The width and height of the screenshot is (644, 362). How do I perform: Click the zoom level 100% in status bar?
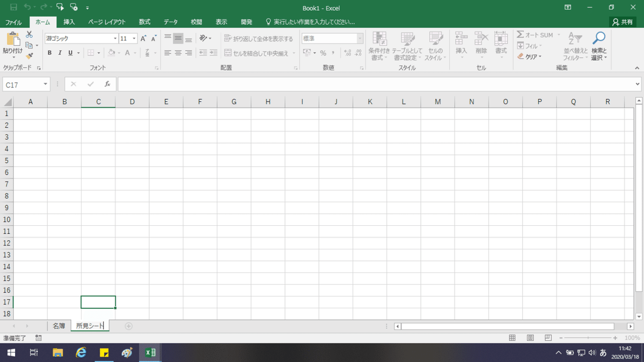point(632,338)
